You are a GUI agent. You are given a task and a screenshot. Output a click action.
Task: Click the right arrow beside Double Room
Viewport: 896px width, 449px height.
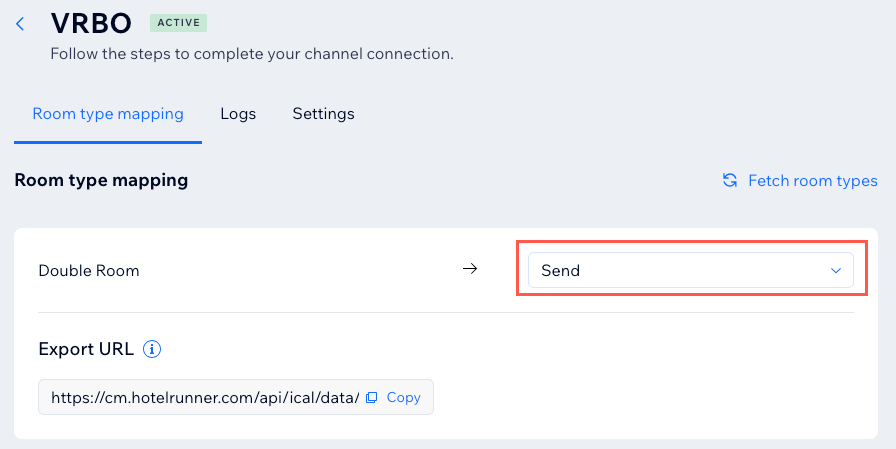pos(470,269)
